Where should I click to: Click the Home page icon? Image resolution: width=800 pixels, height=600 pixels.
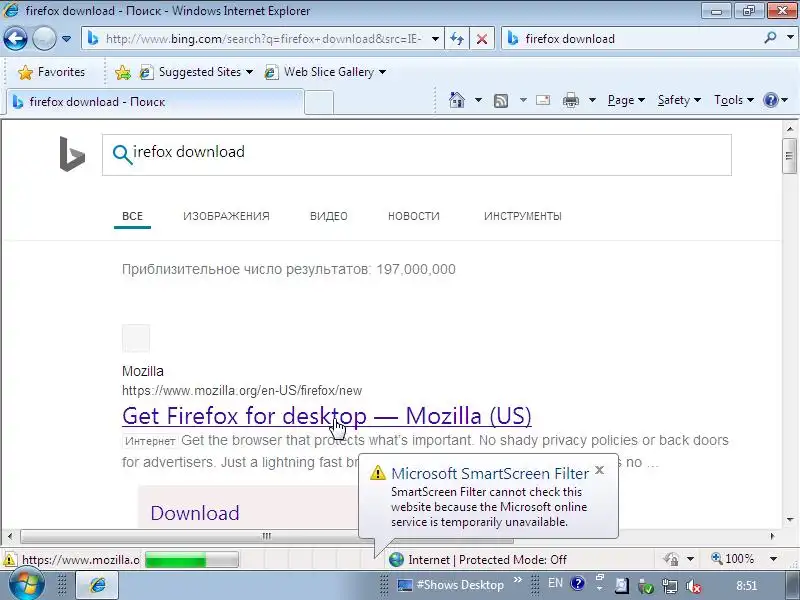457,100
